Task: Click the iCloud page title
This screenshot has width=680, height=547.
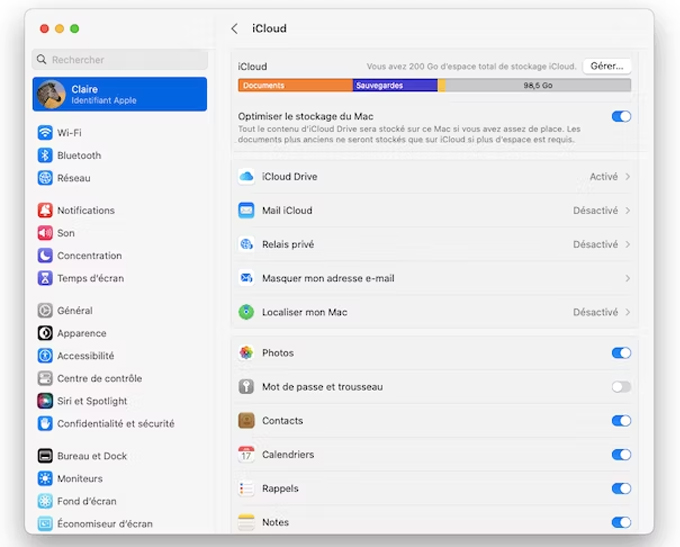Action: click(x=269, y=29)
